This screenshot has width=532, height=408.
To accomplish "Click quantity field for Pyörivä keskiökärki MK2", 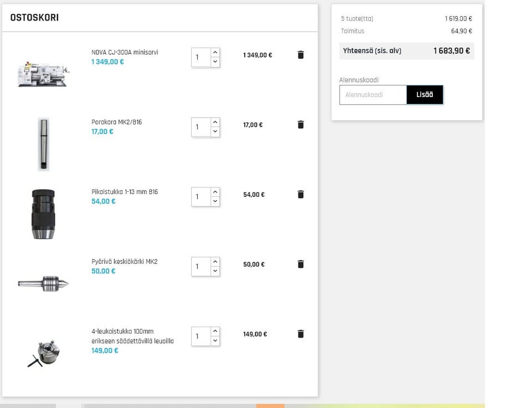I will pyautogui.click(x=201, y=267).
